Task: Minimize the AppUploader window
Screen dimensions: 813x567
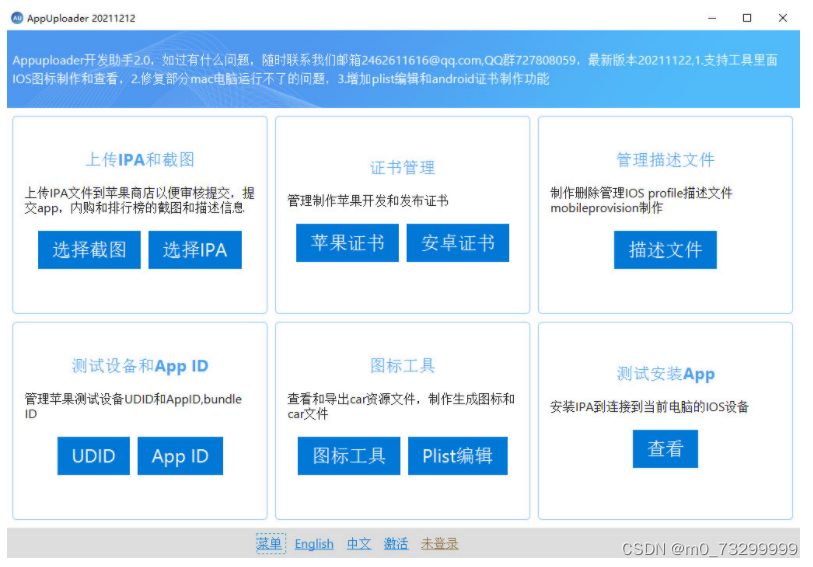Action: point(712,18)
